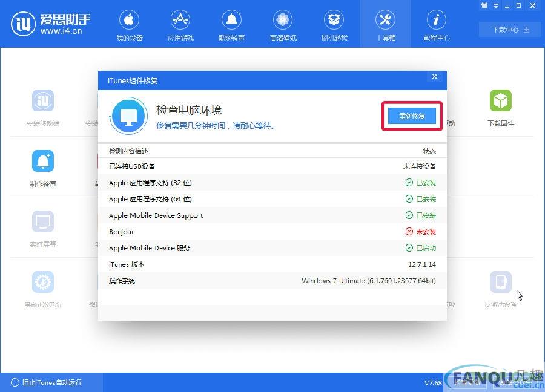Click the computer monitor icon in dialog
The image size is (545, 392).
pos(128,116)
